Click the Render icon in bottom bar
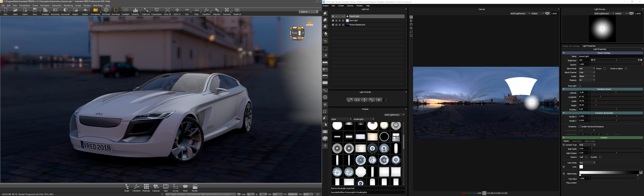Image resolution: width=644 pixels, height=196 pixels. tap(195, 188)
